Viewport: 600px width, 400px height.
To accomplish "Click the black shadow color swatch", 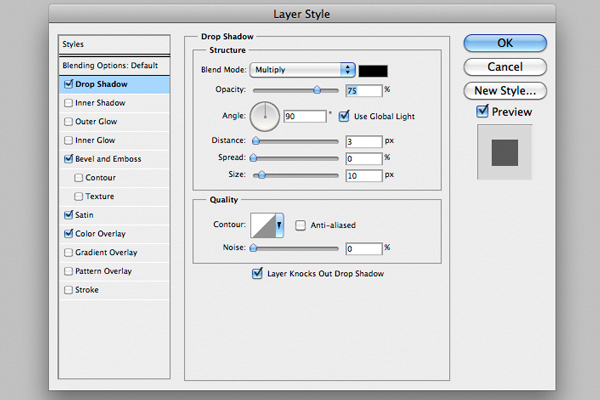I will click(x=372, y=70).
